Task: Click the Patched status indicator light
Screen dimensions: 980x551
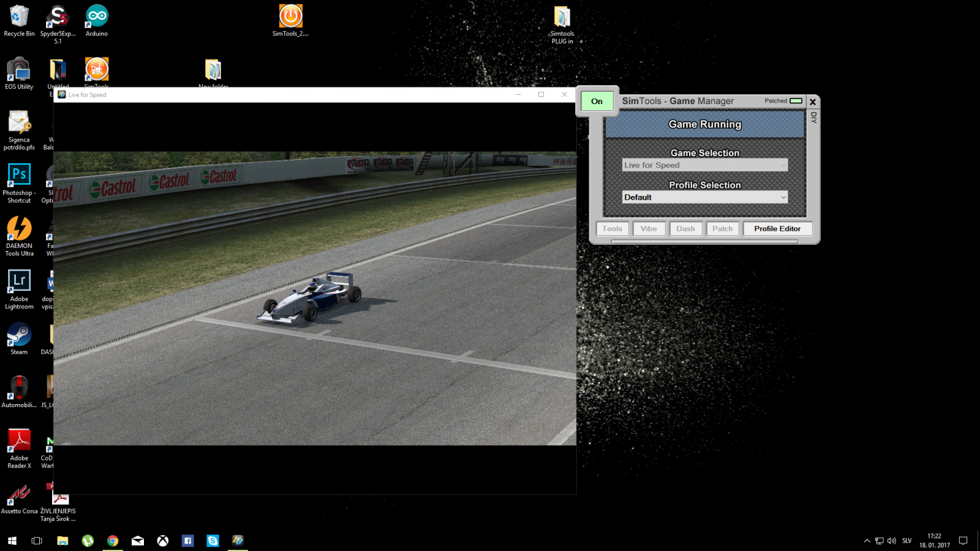Action: [x=796, y=100]
